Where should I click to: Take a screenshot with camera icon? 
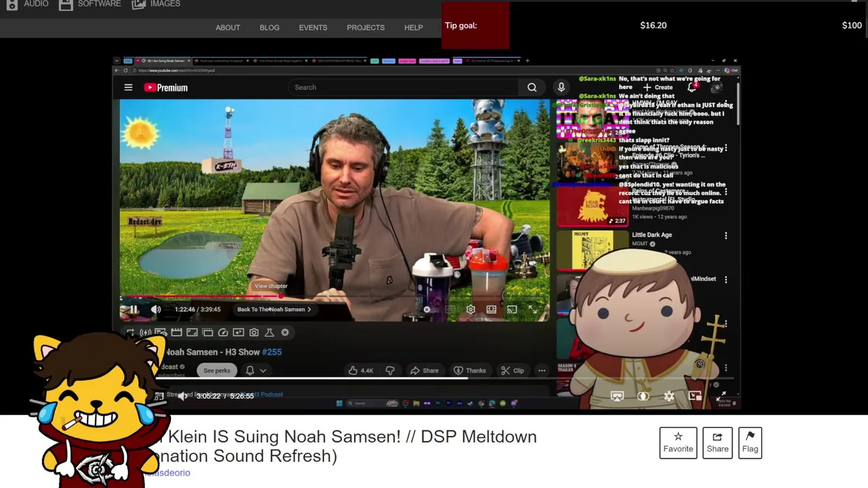(x=254, y=333)
